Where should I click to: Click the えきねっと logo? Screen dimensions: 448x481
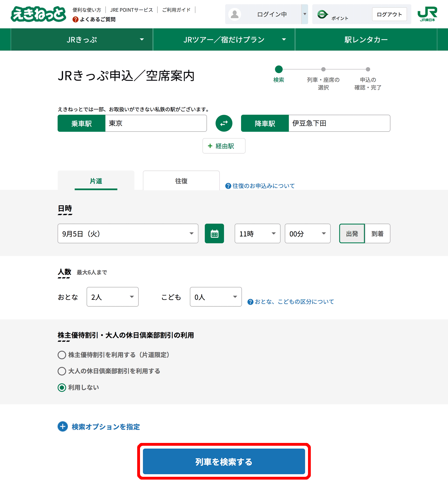[38, 14]
